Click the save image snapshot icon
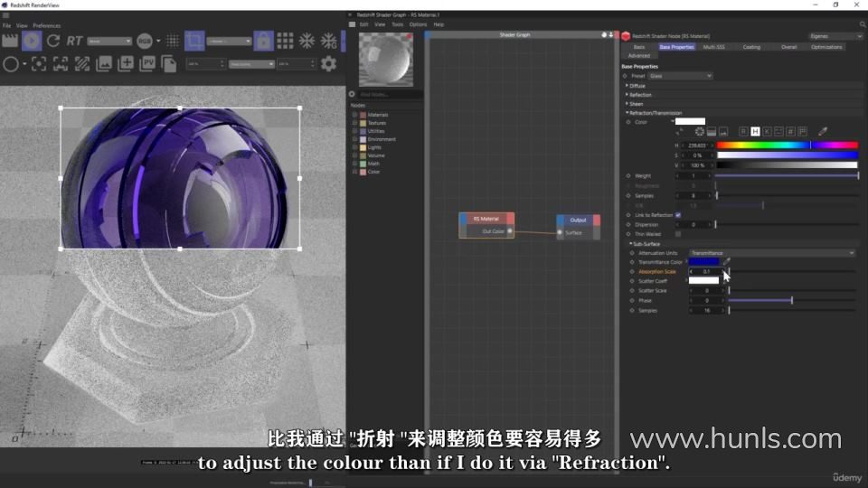The image size is (868, 488). 104,64
